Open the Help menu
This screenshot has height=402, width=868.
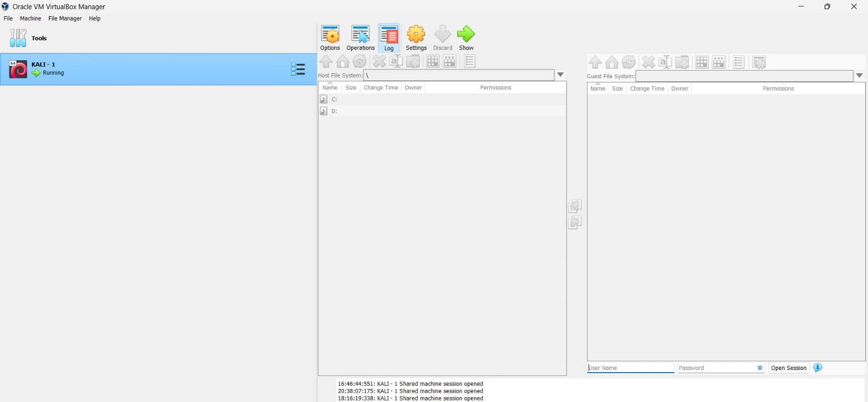click(95, 18)
